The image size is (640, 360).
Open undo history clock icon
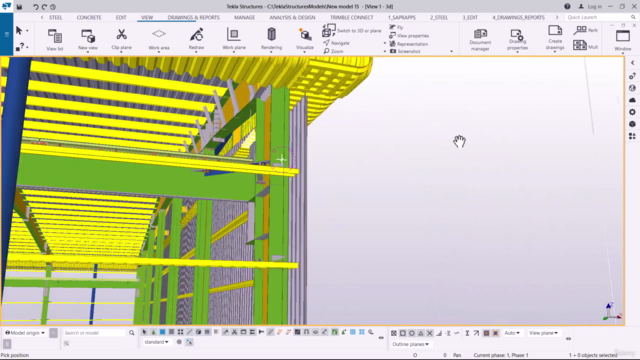coord(53,7)
